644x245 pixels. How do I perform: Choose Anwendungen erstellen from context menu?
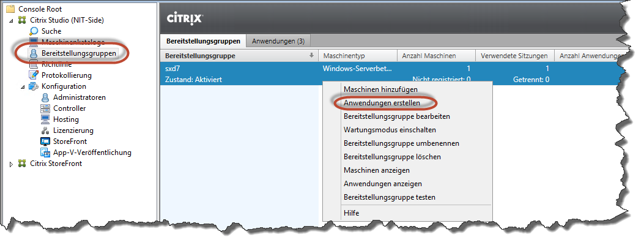tap(382, 103)
